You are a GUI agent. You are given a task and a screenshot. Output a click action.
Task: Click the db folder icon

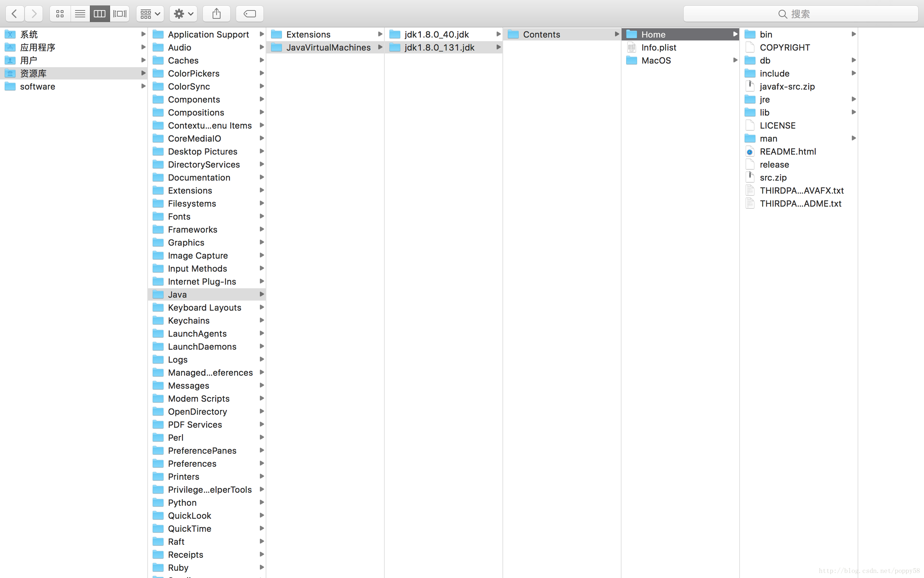[x=750, y=60]
